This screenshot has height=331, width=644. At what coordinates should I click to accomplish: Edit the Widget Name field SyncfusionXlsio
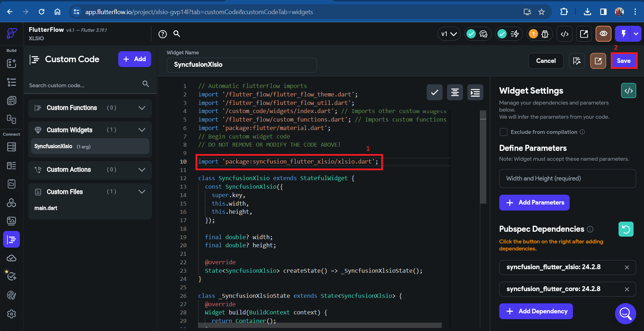[x=242, y=65]
